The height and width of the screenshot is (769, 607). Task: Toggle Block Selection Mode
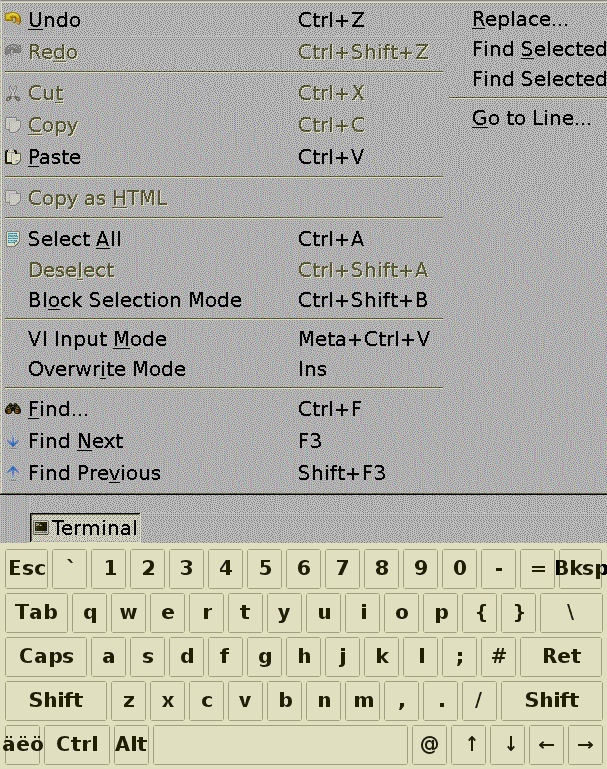135,300
